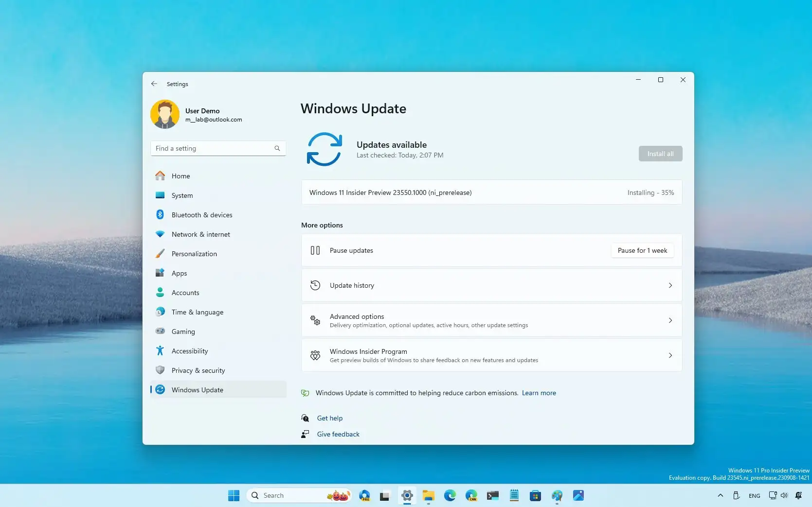Image resolution: width=812 pixels, height=507 pixels.
Task: Open the Get help link
Action: tap(330, 418)
